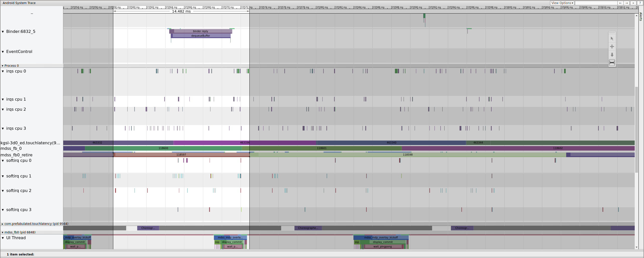This screenshot has height=258, width=644.
Task: Click the timing measurement tool icon
Action: click(612, 62)
